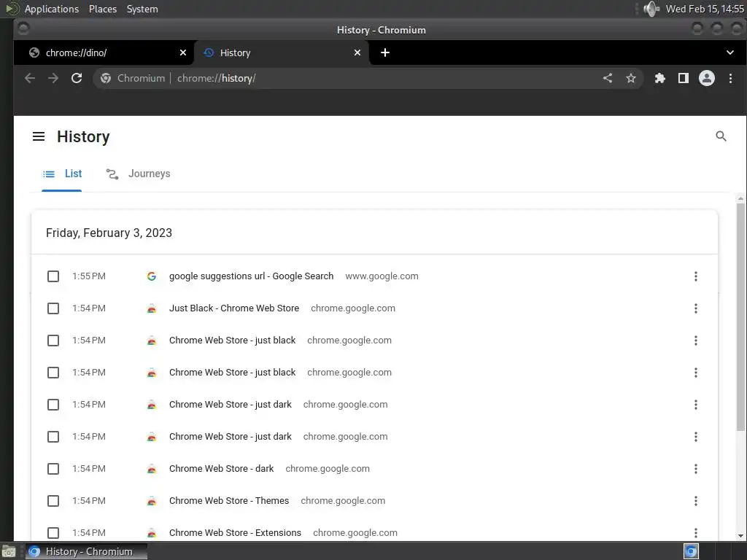This screenshot has width=747, height=560.
Task: Select checkbox for Chrome Web Store - dark
Action: coord(53,469)
